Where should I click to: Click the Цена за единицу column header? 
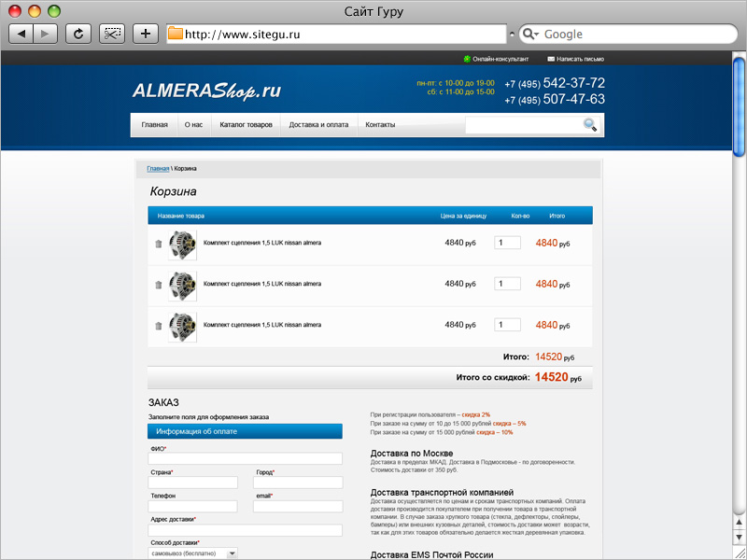[463, 216]
